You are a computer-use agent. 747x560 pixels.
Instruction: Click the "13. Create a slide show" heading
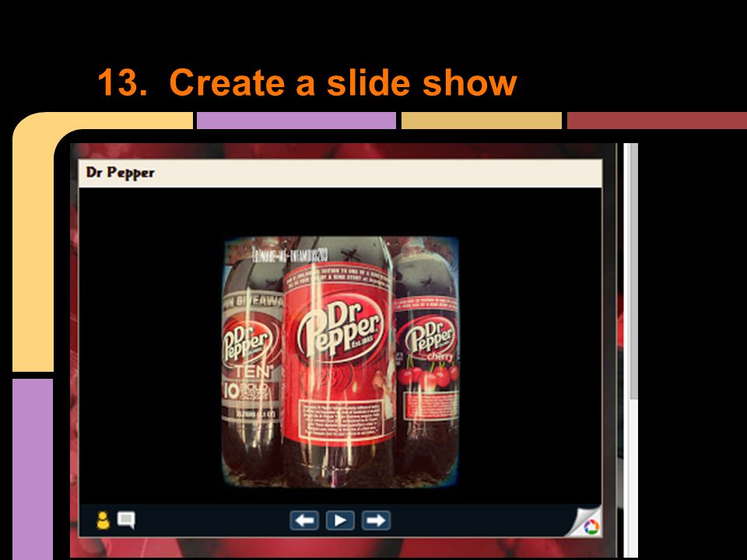tap(307, 82)
